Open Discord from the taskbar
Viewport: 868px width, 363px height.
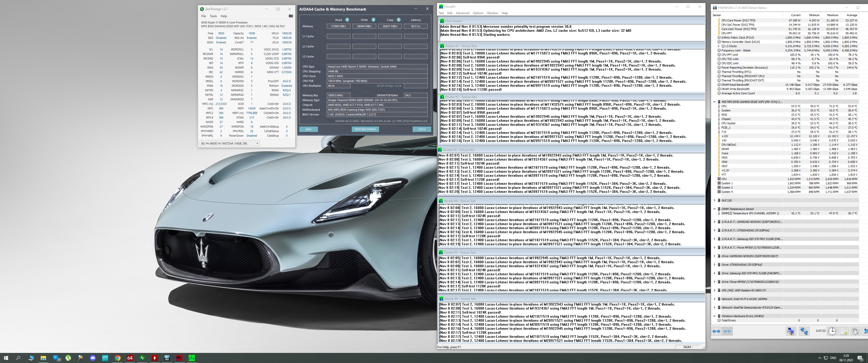pos(93,358)
